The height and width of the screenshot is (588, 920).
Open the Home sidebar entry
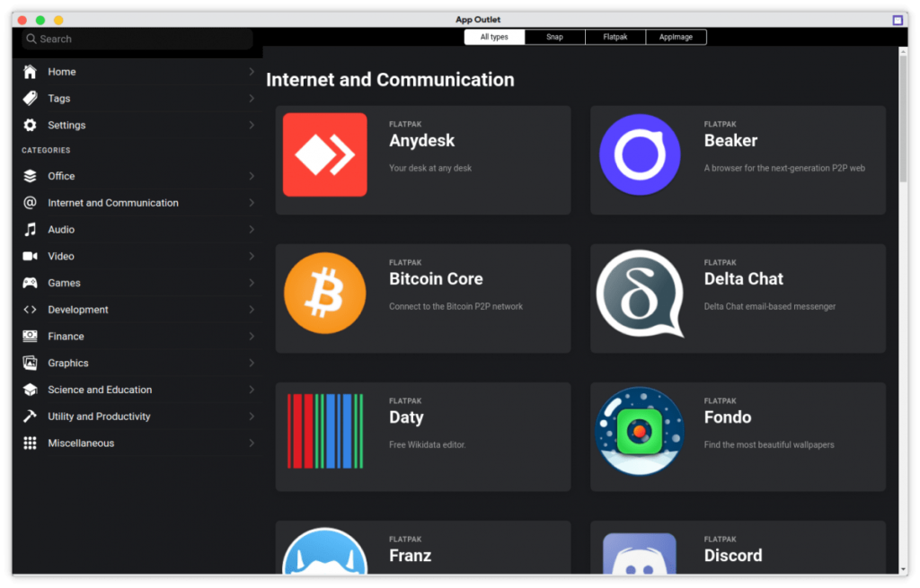coord(138,72)
